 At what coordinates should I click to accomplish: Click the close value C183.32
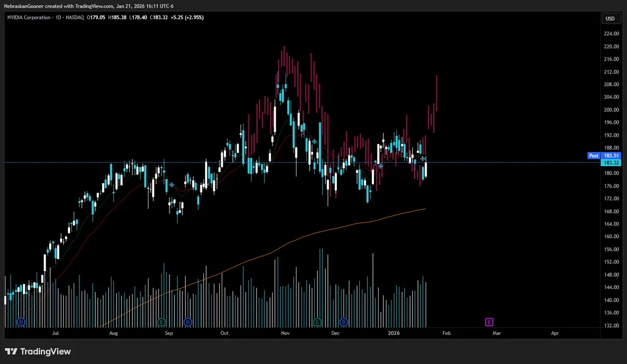click(x=159, y=18)
